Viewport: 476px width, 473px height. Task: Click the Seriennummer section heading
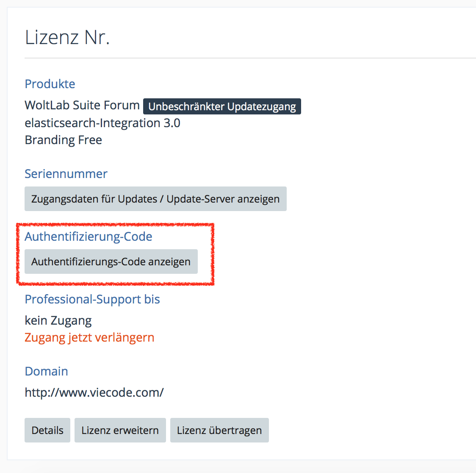(x=66, y=174)
